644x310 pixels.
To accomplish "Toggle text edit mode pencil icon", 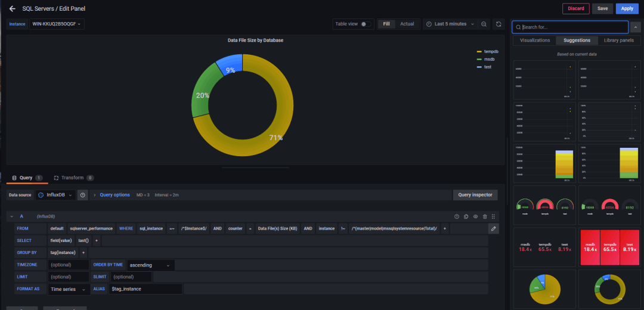I will [x=494, y=228].
